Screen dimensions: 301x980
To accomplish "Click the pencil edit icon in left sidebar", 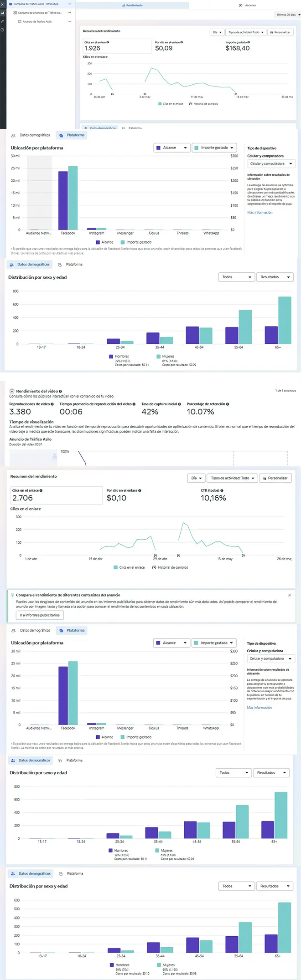I will [x=2, y=21].
